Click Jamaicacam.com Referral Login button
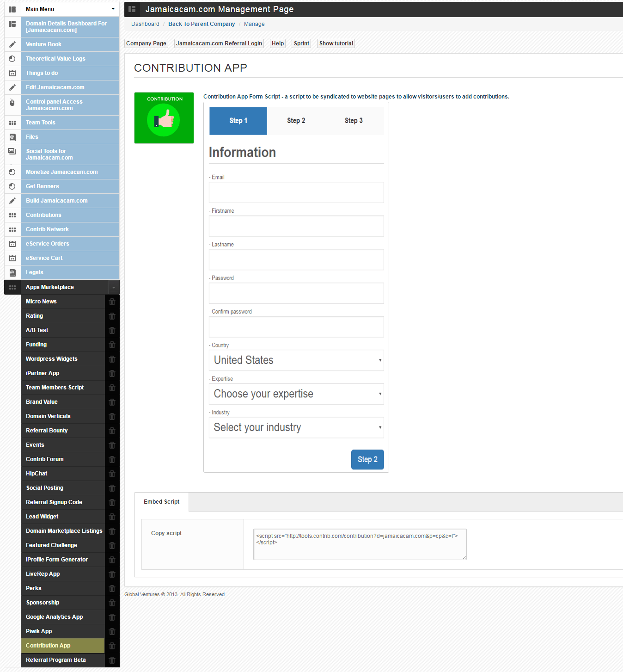 [x=219, y=43]
